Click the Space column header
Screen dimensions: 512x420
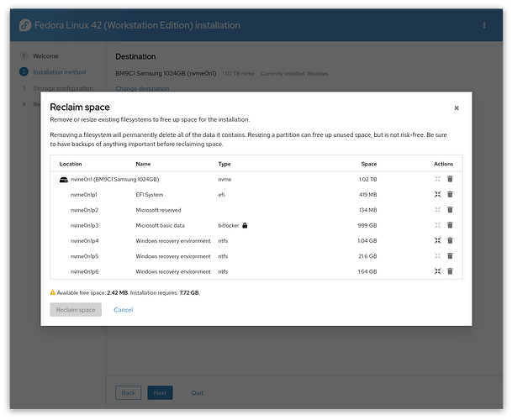tap(368, 164)
